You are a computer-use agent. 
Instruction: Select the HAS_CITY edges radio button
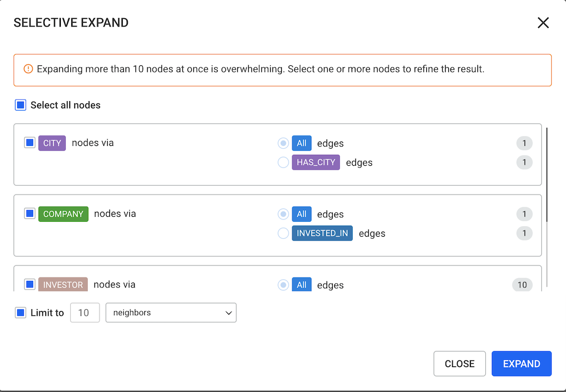(x=283, y=163)
